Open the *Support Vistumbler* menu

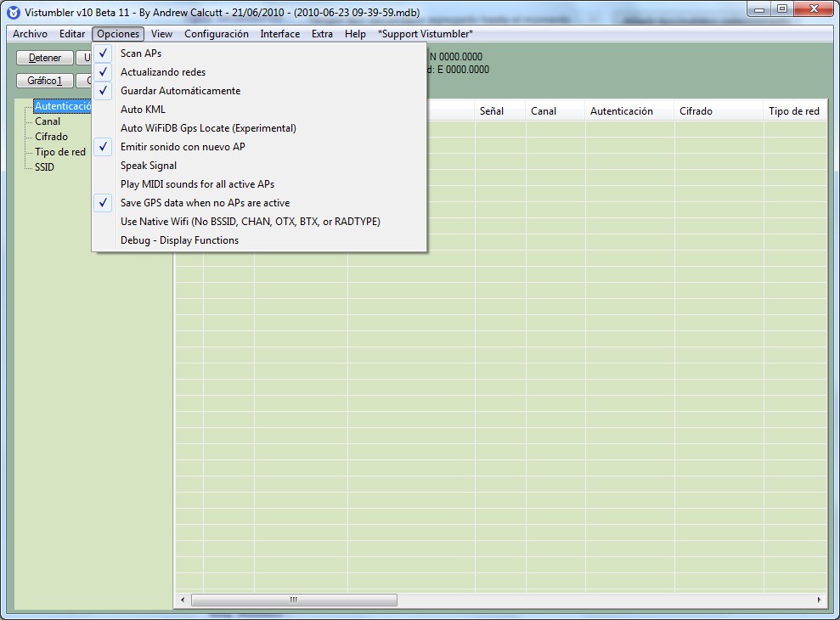(426, 34)
